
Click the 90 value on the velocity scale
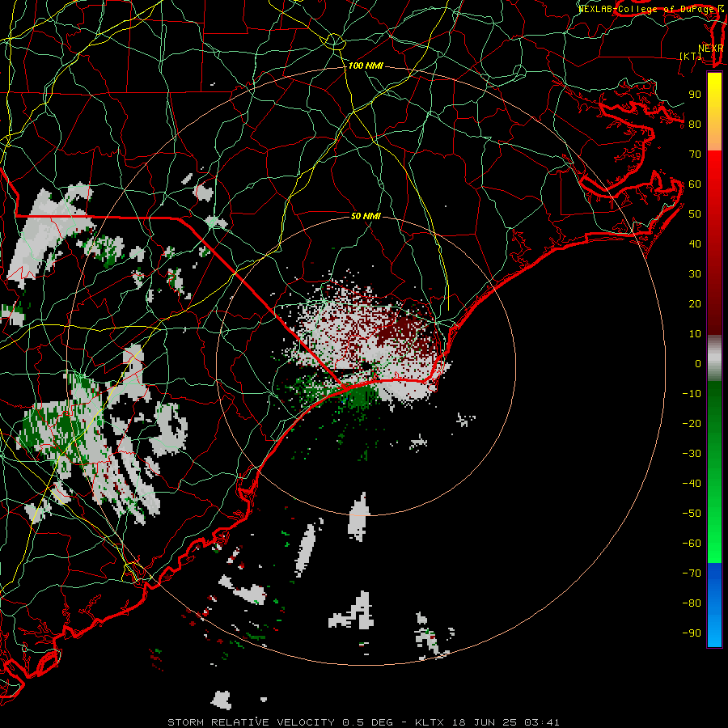695,95
